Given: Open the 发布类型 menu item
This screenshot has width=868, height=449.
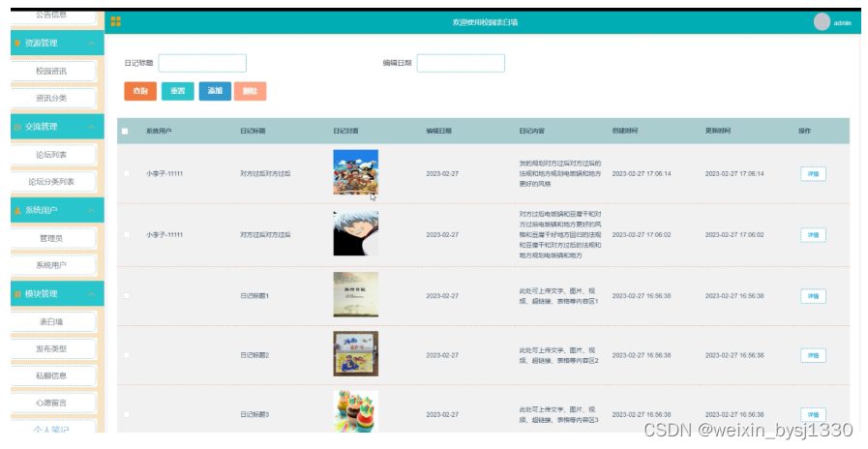Looking at the screenshot, I should (53, 348).
